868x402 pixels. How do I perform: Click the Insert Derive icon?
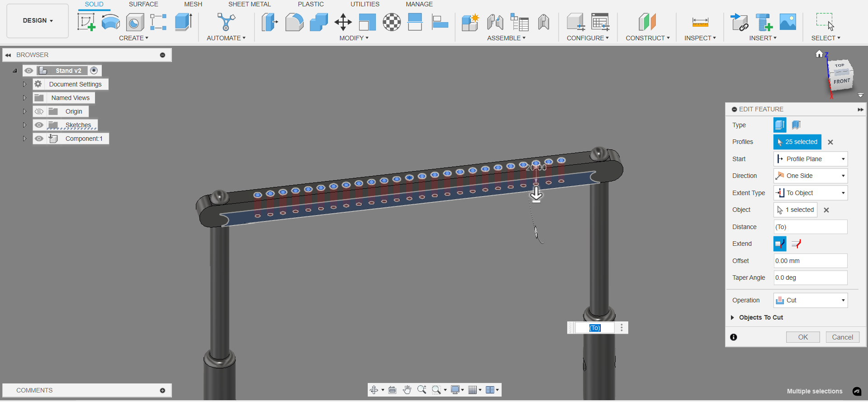[740, 22]
